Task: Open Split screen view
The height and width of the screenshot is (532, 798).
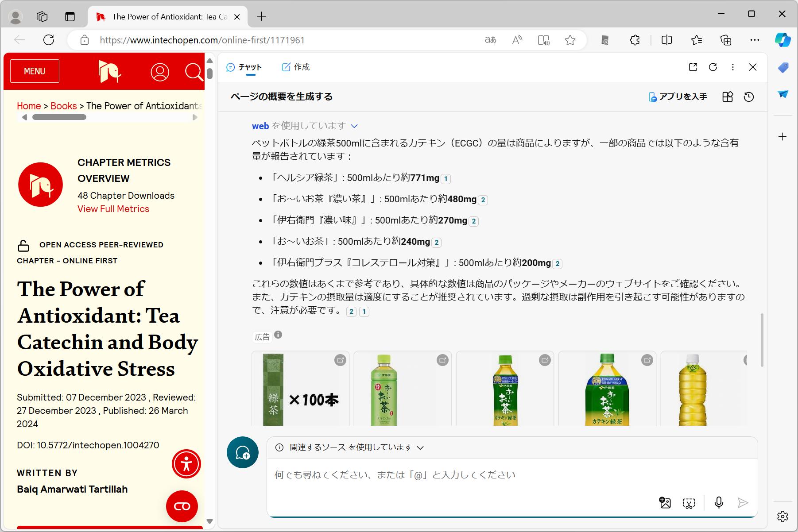Action: tap(666, 40)
